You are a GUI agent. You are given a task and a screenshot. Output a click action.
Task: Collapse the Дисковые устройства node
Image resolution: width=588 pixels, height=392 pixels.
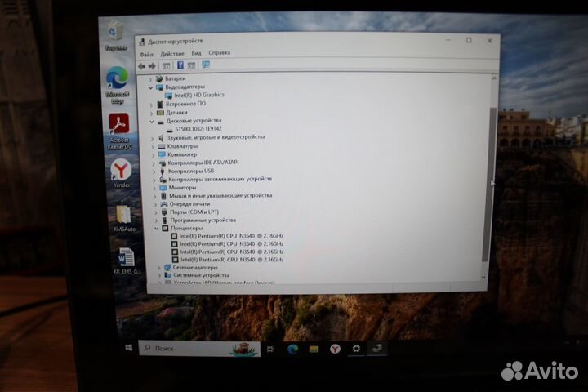pyautogui.click(x=152, y=122)
